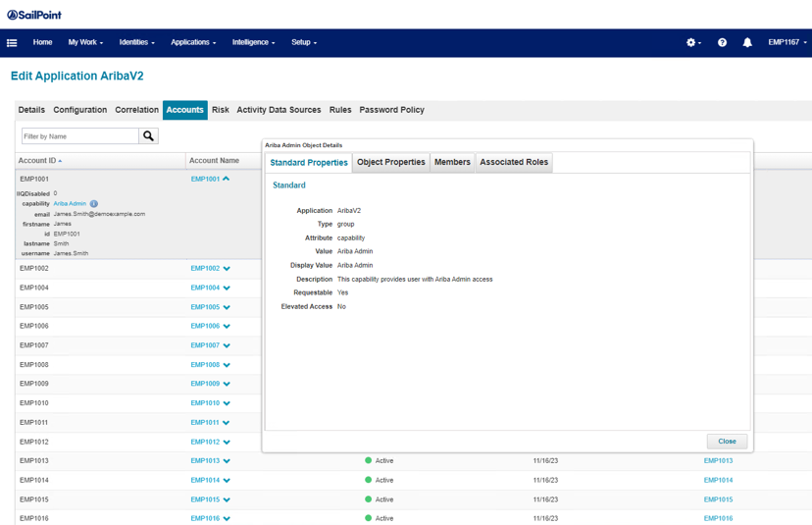Close the Ariba Admin Object Details dialog
Viewport: 812px width, 525px height.
point(727,441)
